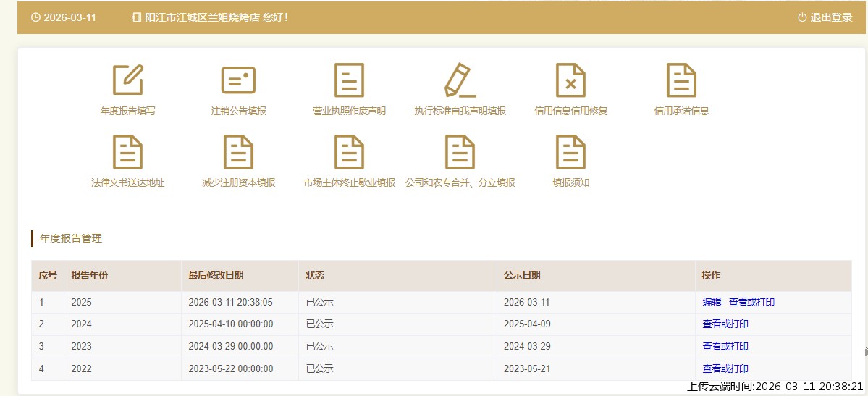Open 信用信息信用修复 icon
Image resolution: width=868 pixels, height=396 pixels.
(x=570, y=80)
